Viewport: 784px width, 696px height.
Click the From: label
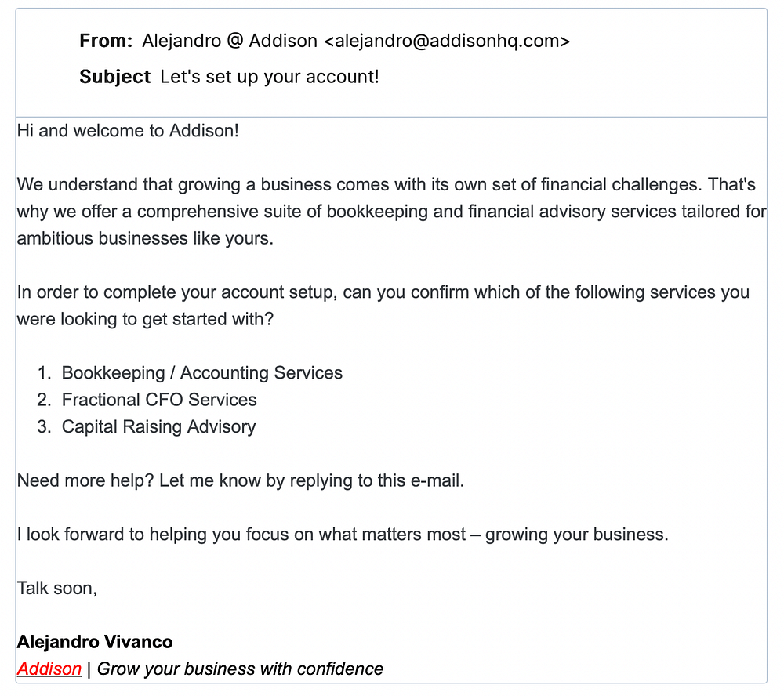tap(106, 41)
